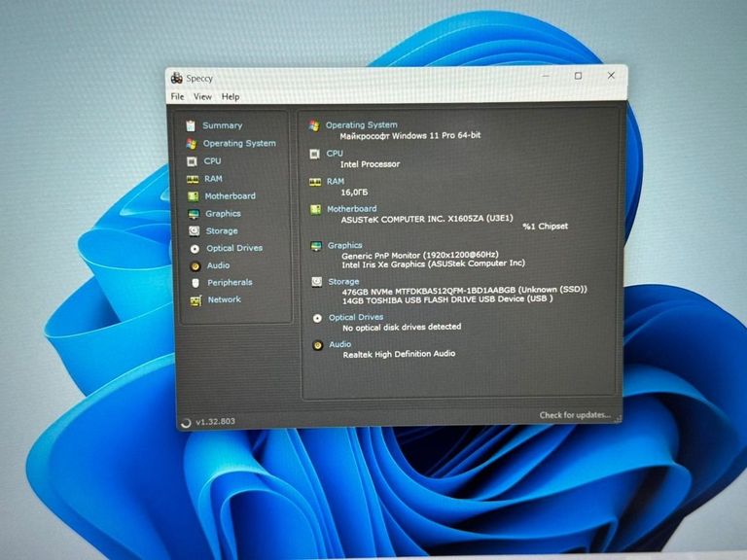The image size is (747, 560).
Task: Open the Graphics sidebar icon
Action: pos(194,214)
